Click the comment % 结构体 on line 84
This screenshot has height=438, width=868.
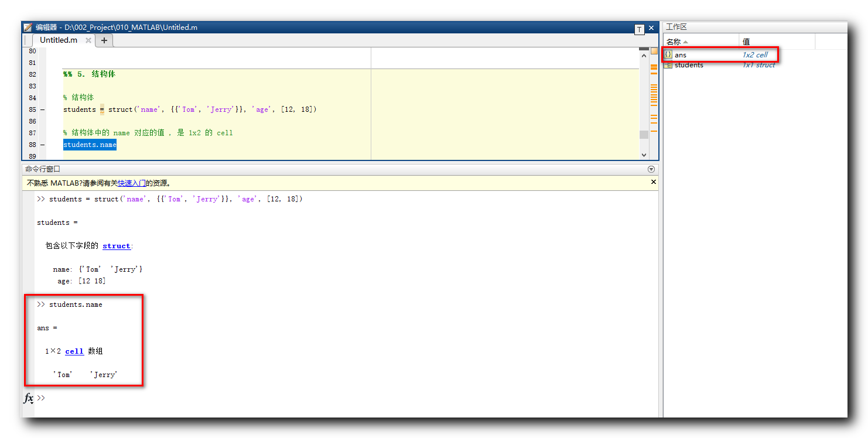coord(78,98)
